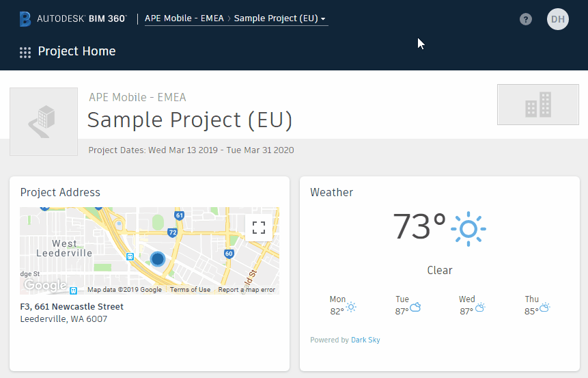Click the blue location pin on map
Viewport: 588px width, 378px height.
click(x=158, y=259)
